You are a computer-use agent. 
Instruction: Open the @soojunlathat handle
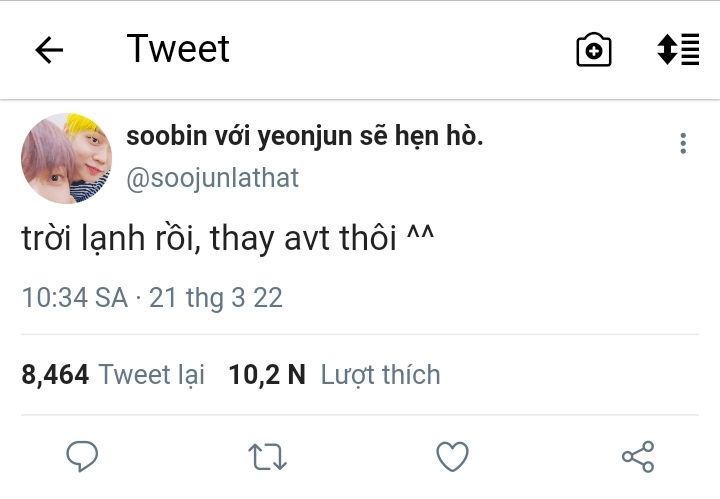(212, 179)
